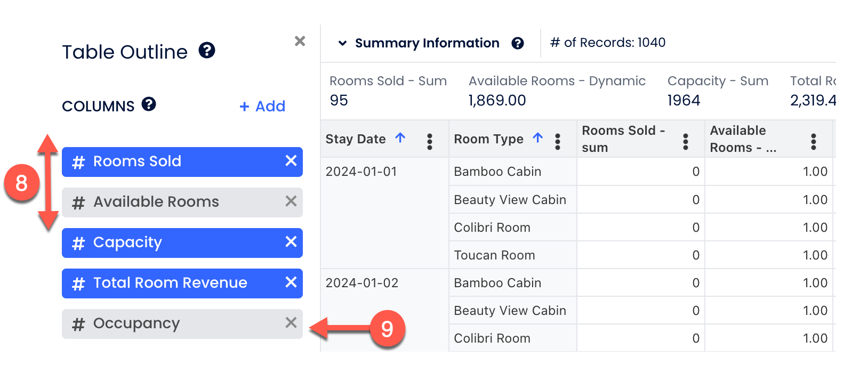The width and height of the screenshot is (868, 373).
Task: Remove the Capacity column chip
Action: (x=291, y=242)
